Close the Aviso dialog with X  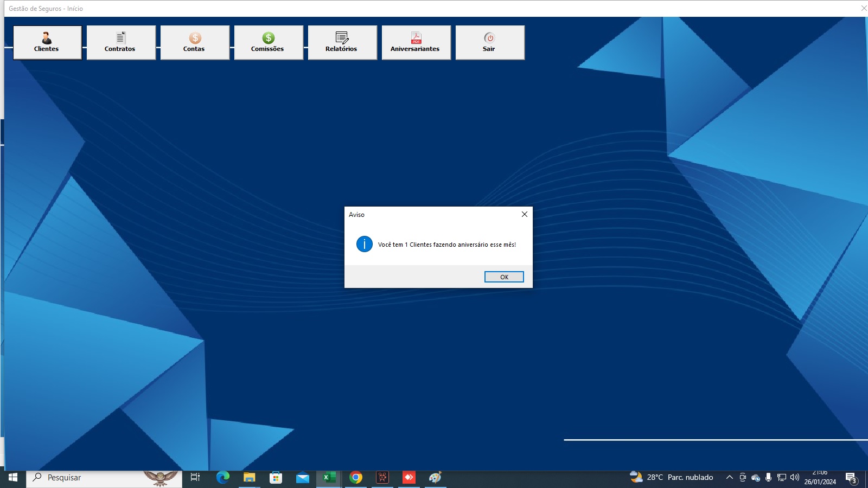point(524,214)
